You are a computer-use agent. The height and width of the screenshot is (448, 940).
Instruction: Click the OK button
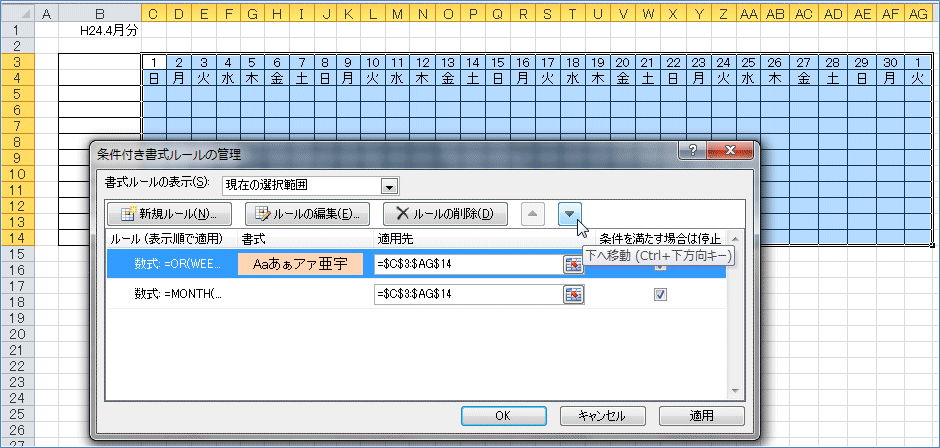503,415
